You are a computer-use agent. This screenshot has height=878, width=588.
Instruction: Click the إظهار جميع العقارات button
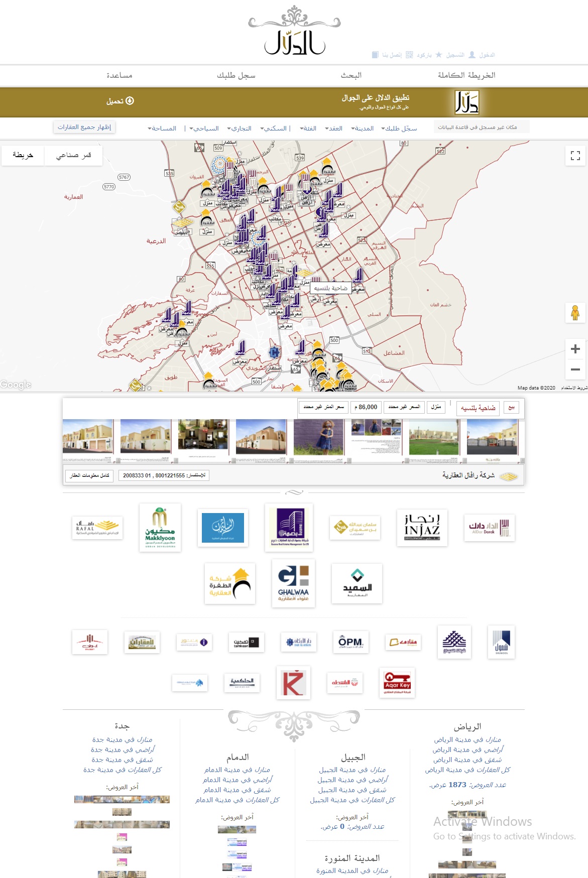tap(84, 127)
